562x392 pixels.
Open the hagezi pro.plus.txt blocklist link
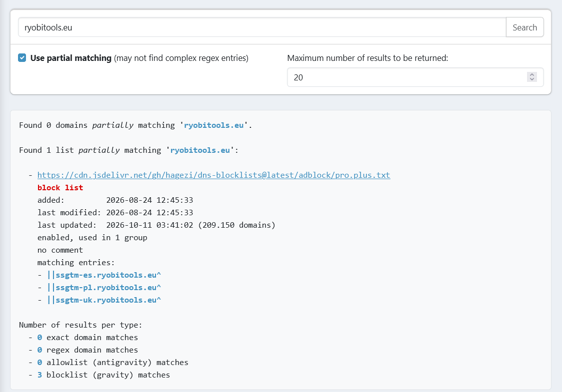[x=213, y=175]
